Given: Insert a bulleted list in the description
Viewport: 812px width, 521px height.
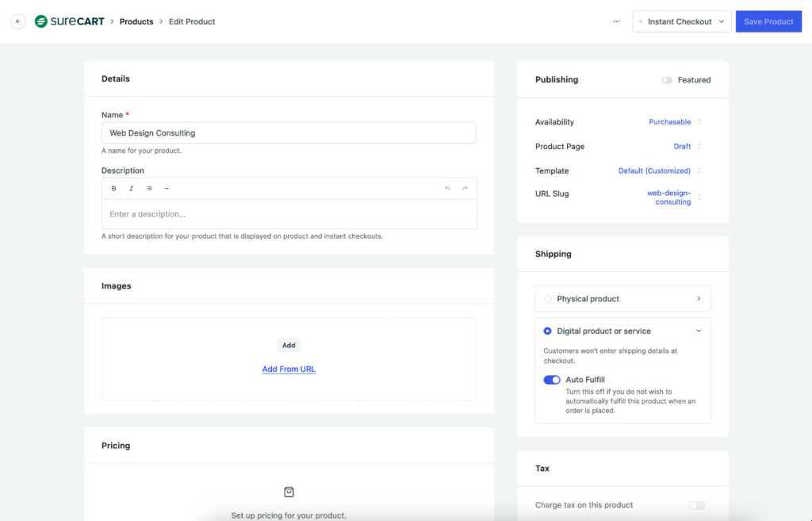Looking at the screenshot, I should pyautogui.click(x=150, y=188).
